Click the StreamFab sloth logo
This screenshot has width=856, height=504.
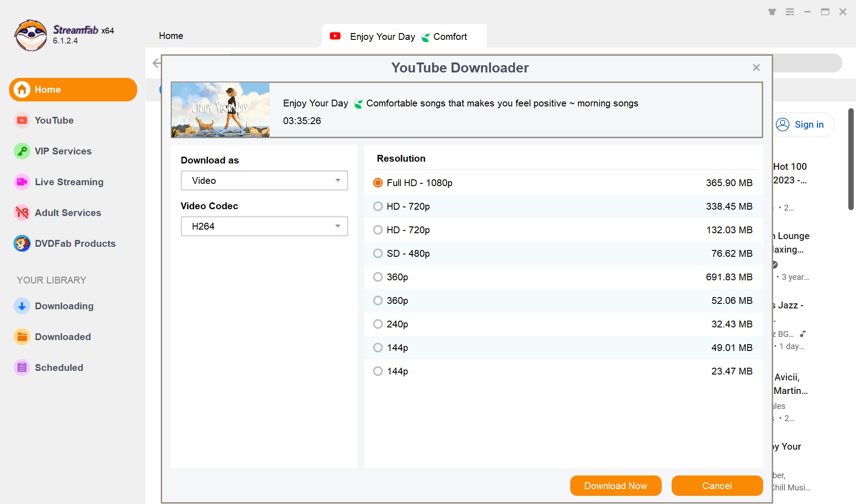30,35
